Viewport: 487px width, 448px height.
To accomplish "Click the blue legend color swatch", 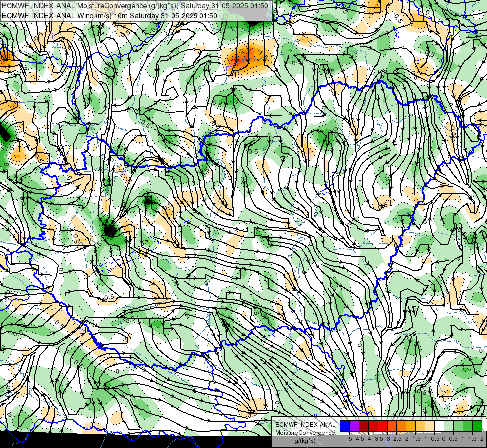I will coord(345,426).
